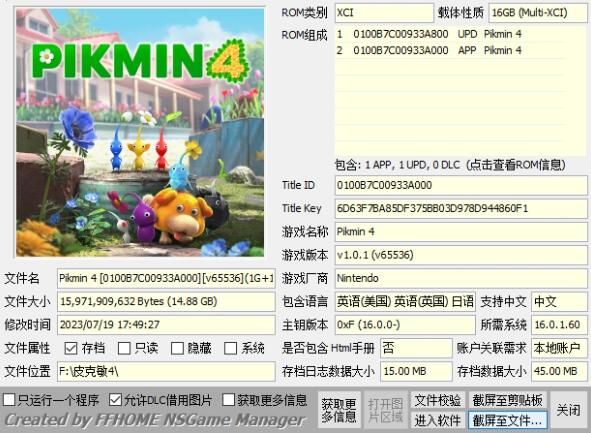Click the Pikmin 4 cover art image
Image resolution: width=591 pixels, height=433 pixels.
point(140,132)
